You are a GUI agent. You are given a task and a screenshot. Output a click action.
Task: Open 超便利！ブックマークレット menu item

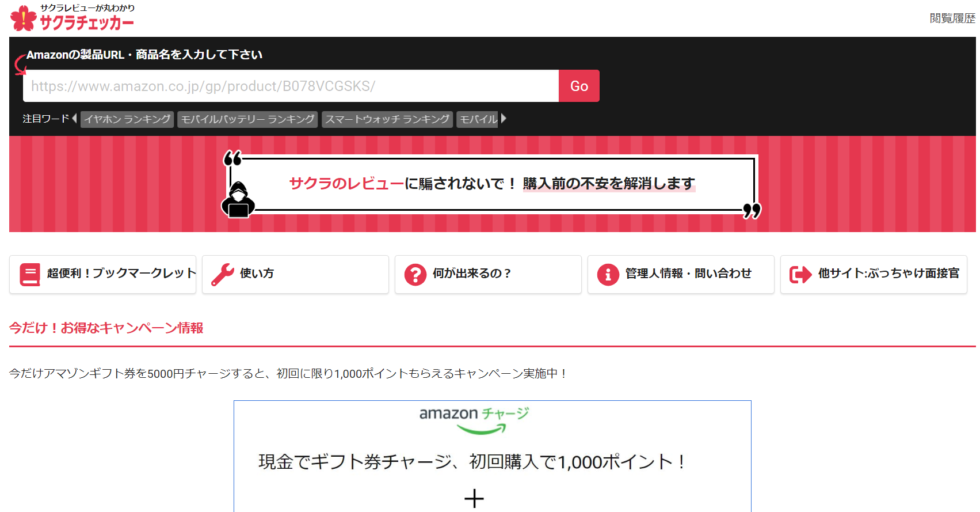103,275
